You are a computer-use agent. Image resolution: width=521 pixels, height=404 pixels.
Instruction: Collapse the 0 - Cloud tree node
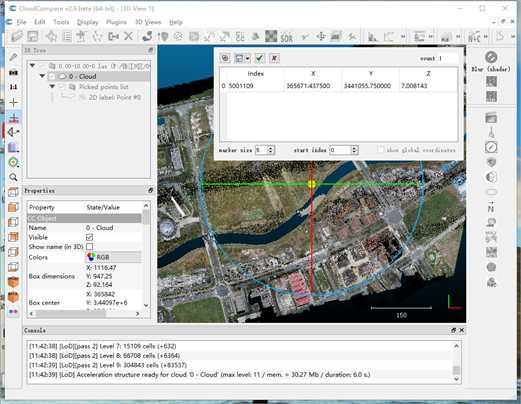(x=42, y=76)
